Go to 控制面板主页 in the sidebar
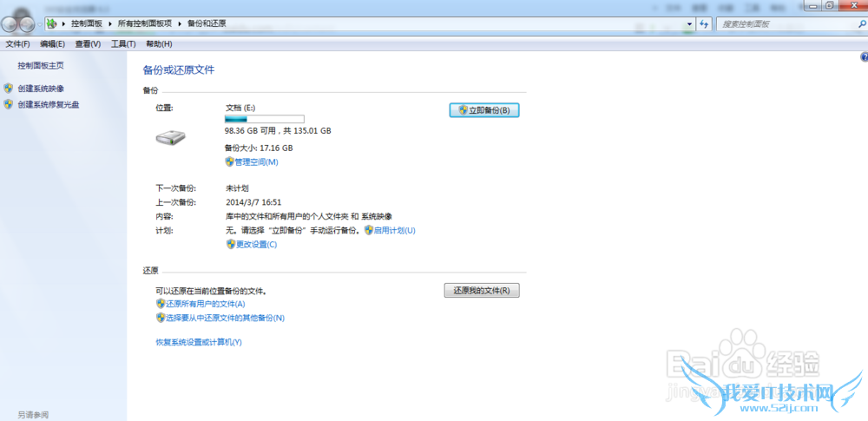868x421 pixels. [41, 65]
